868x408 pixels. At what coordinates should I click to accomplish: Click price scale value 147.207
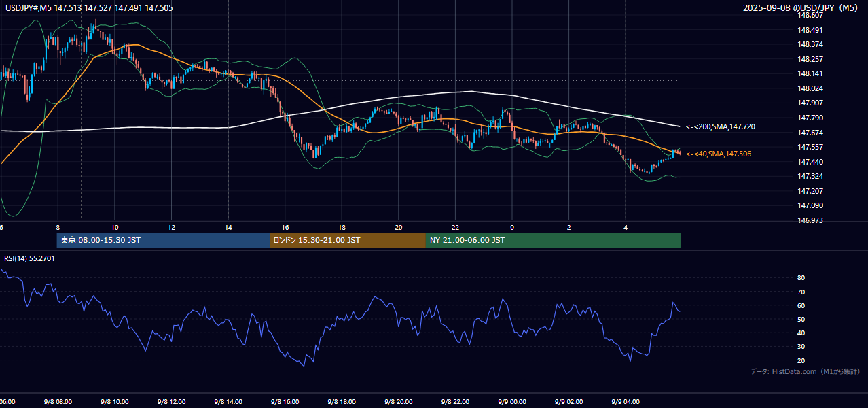click(x=811, y=192)
